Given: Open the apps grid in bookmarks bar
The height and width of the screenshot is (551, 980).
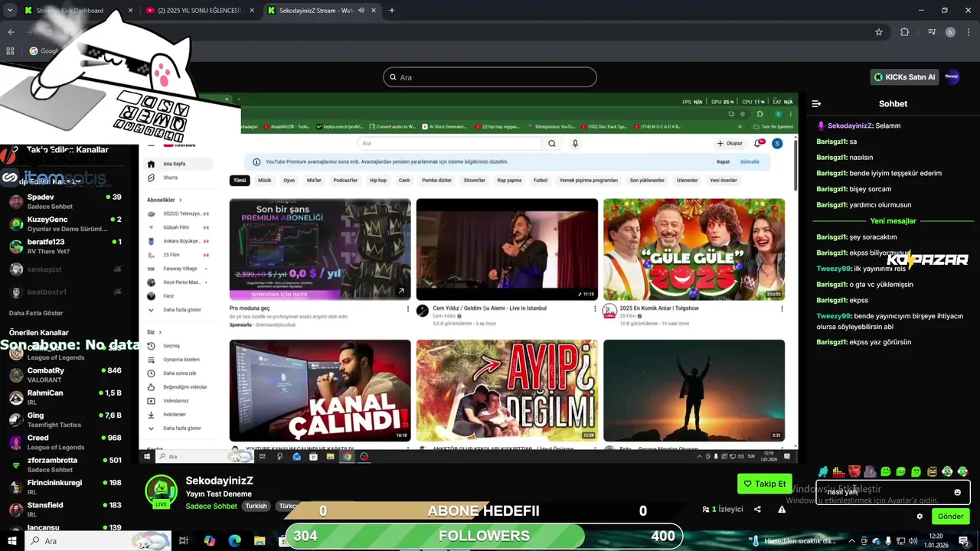Looking at the screenshot, I should [10, 51].
